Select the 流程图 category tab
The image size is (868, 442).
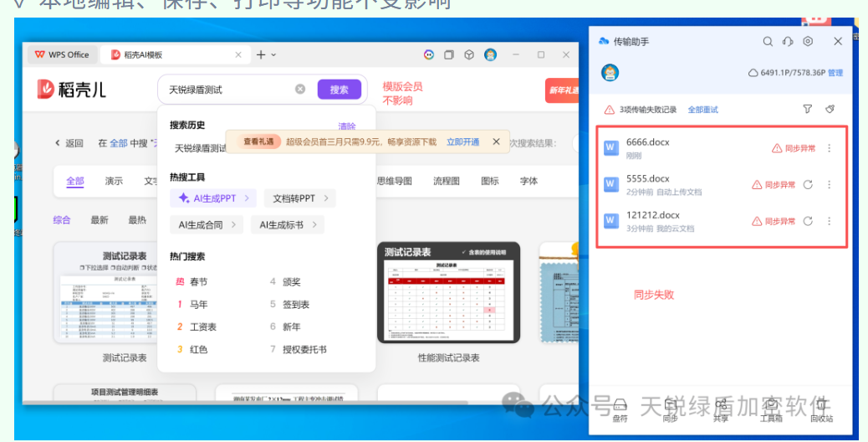[447, 181]
